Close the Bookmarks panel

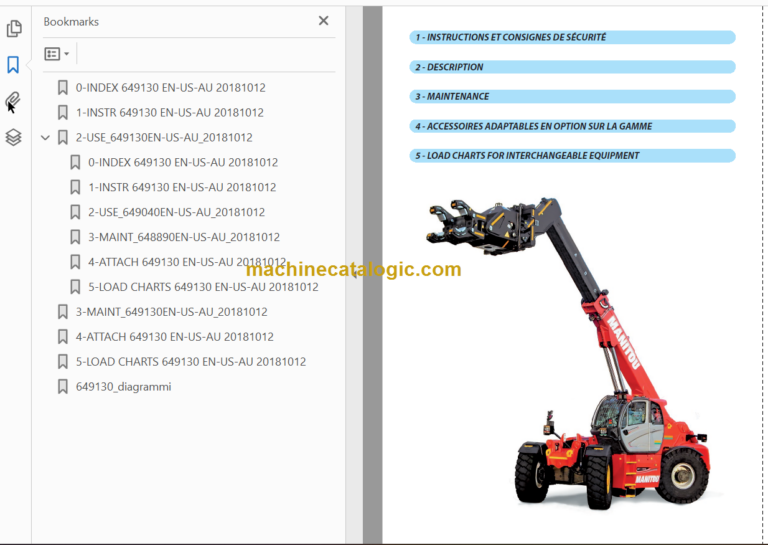tap(323, 21)
